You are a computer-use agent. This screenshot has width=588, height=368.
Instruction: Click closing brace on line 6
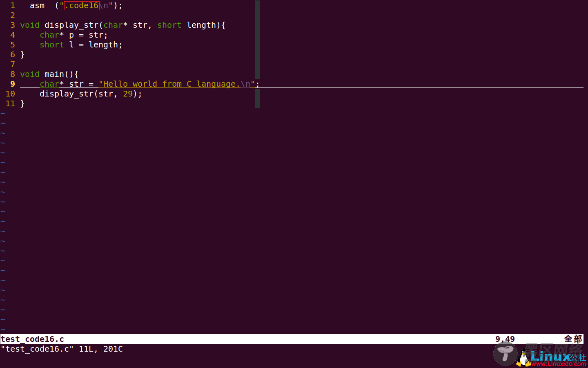(x=22, y=55)
